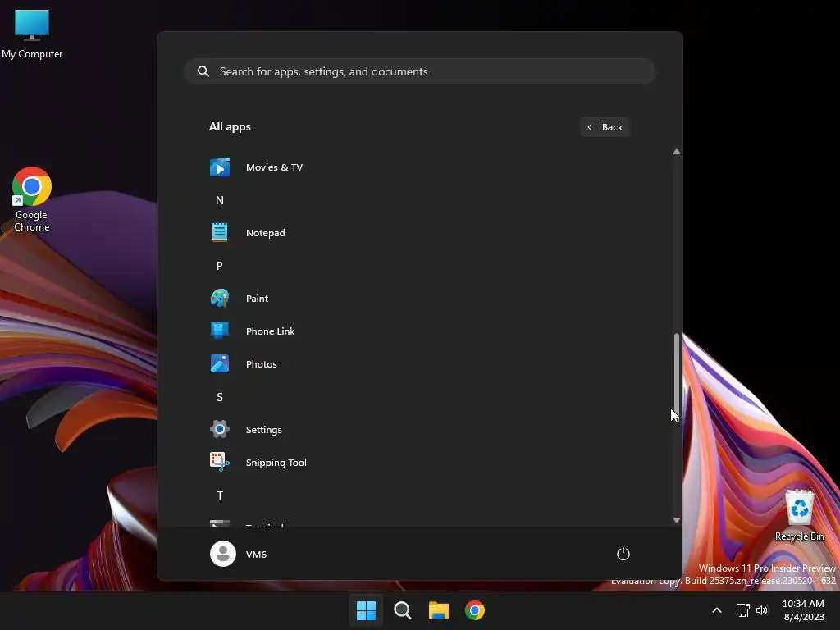This screenshot has width=840, height=630.
Task: Open the Phone Link app icon
Action: click(x=220, y=331)
